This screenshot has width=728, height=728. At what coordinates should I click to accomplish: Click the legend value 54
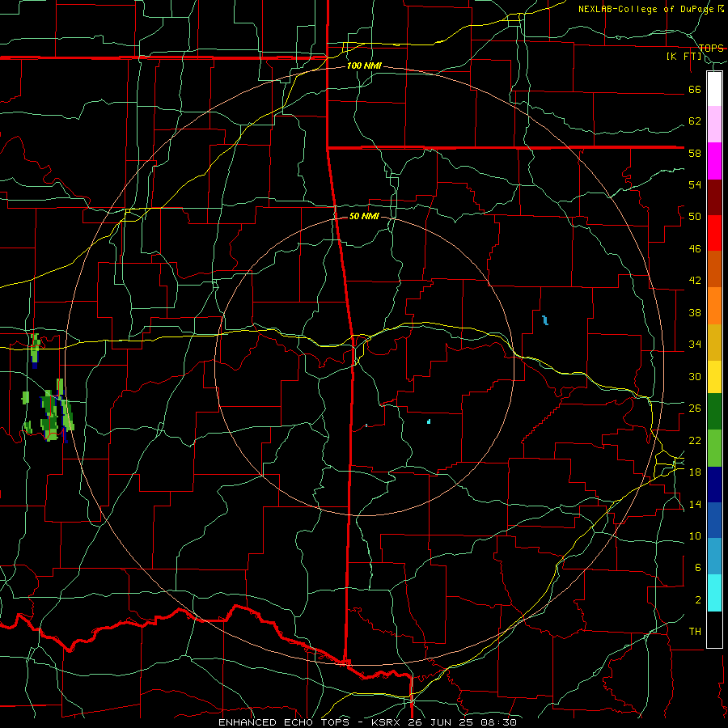(x=695, y=184)
